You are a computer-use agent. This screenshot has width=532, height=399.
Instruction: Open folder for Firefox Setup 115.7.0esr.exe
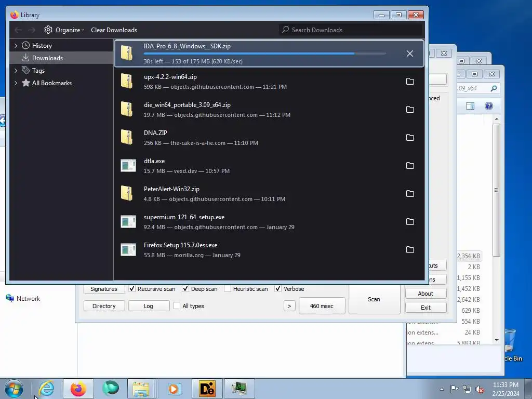410,250
